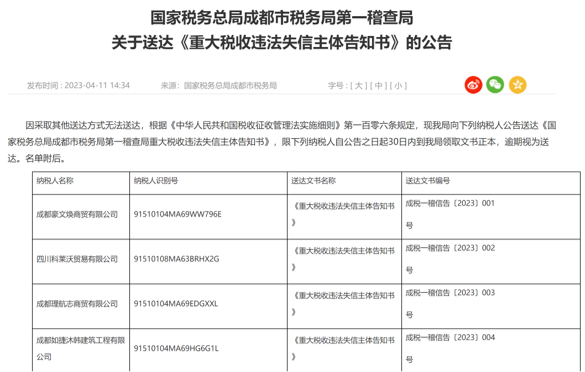Click document name in the 四川科莱沃 row
The width and height of the screenshot is (585, 372).
coord(343,259)
